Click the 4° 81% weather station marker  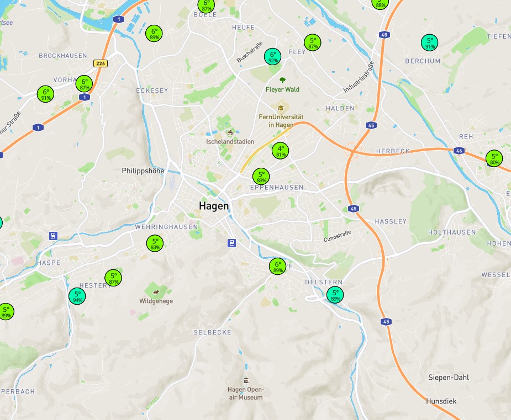click(280, 151)
